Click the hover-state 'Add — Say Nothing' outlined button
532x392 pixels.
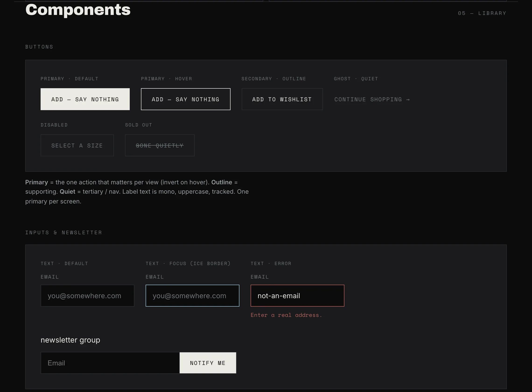tap(185, 99)
